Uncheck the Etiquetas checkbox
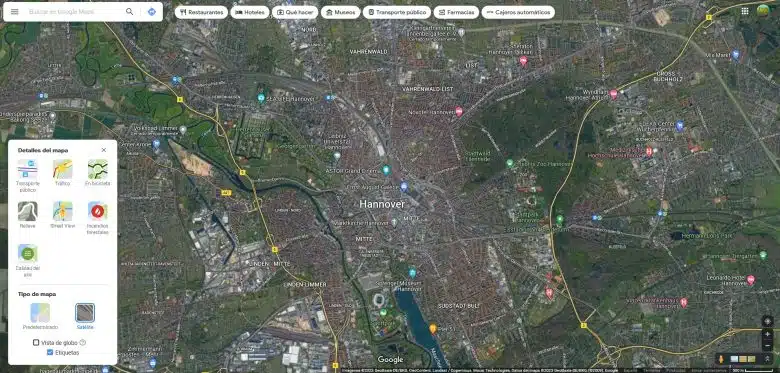This screenshot has width=780, height=373. tap(50, 352)
